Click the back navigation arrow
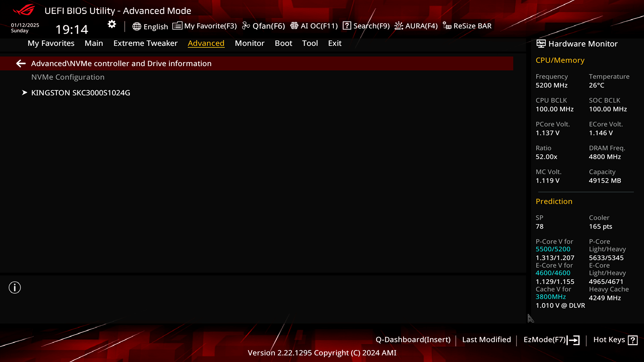The image size is (644, 362). point(21,63)
